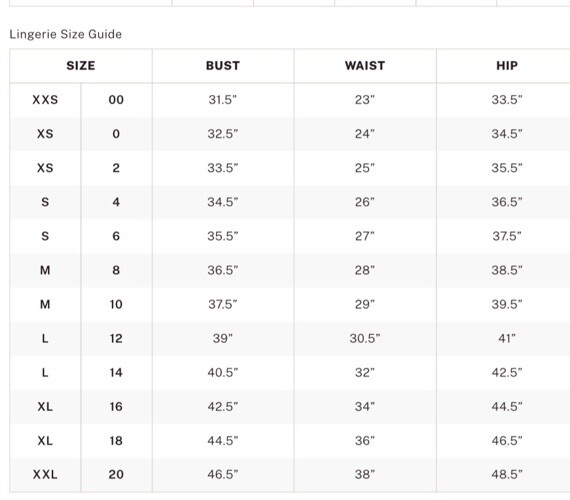Click the HIP column header
570x500 pixels.
tap(507, 66)
